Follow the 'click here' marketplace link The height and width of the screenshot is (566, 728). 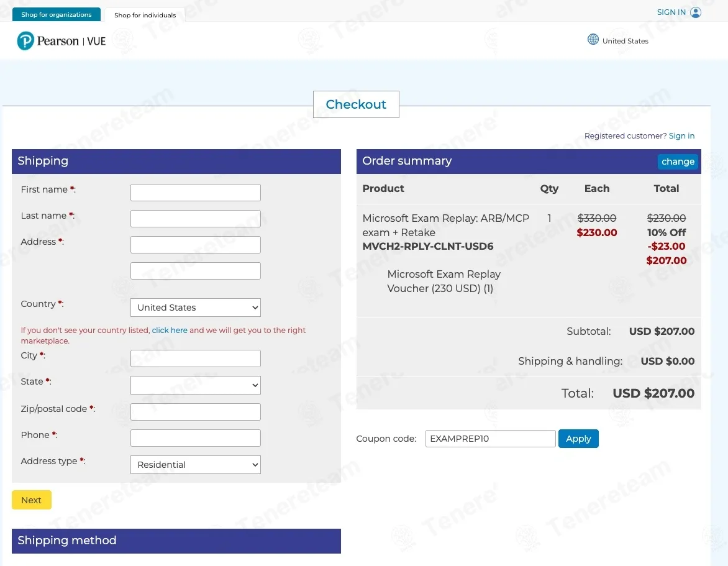coord(170,330)
